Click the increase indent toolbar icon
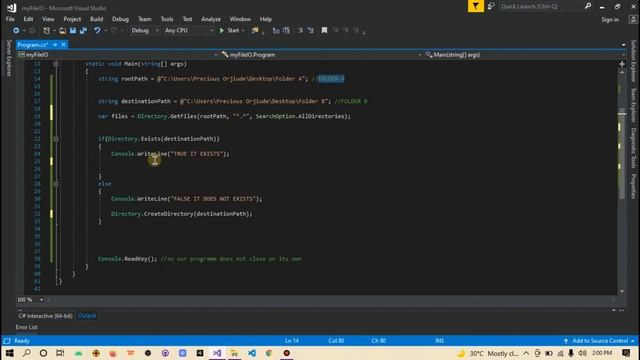This screenshot has width=640, height=360. click(311, 31)
